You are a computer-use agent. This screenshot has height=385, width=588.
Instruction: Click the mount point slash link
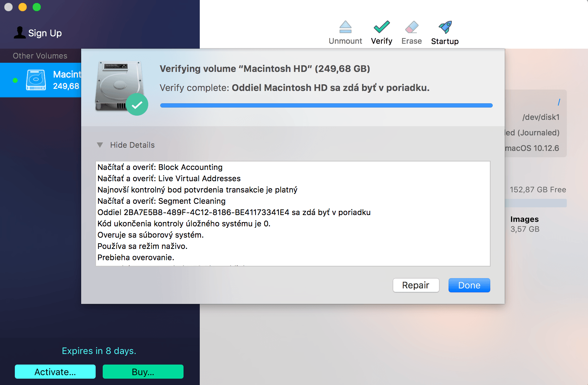(559, 102)
